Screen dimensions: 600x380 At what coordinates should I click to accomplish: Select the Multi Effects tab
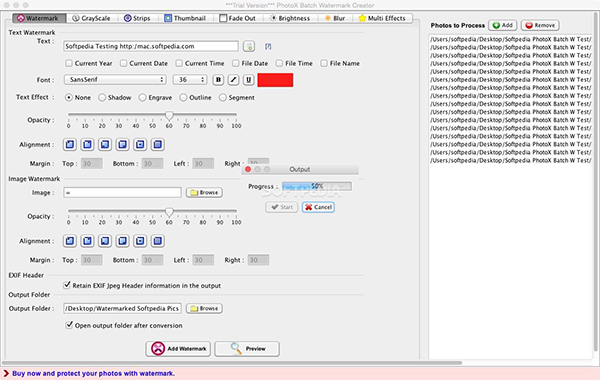[x=382, y=18]
